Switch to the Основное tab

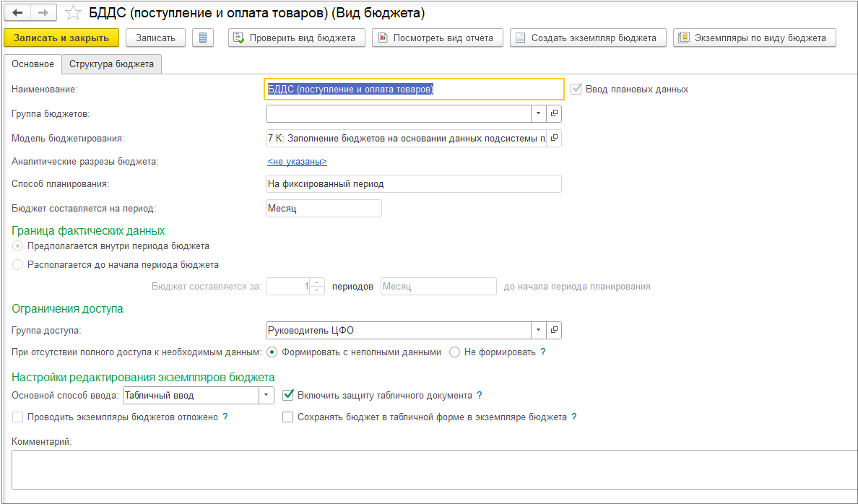[x=32, y=64]
